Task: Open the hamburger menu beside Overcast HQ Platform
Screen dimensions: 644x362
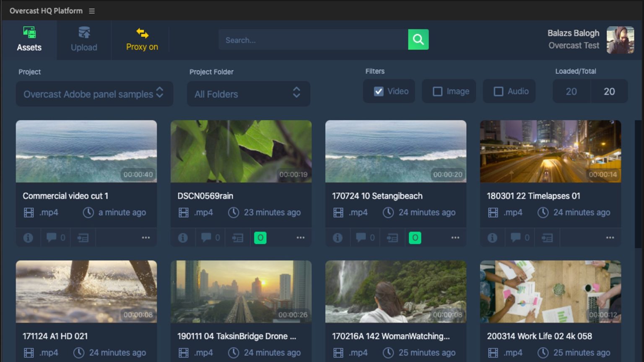Action: click(91, 11)
